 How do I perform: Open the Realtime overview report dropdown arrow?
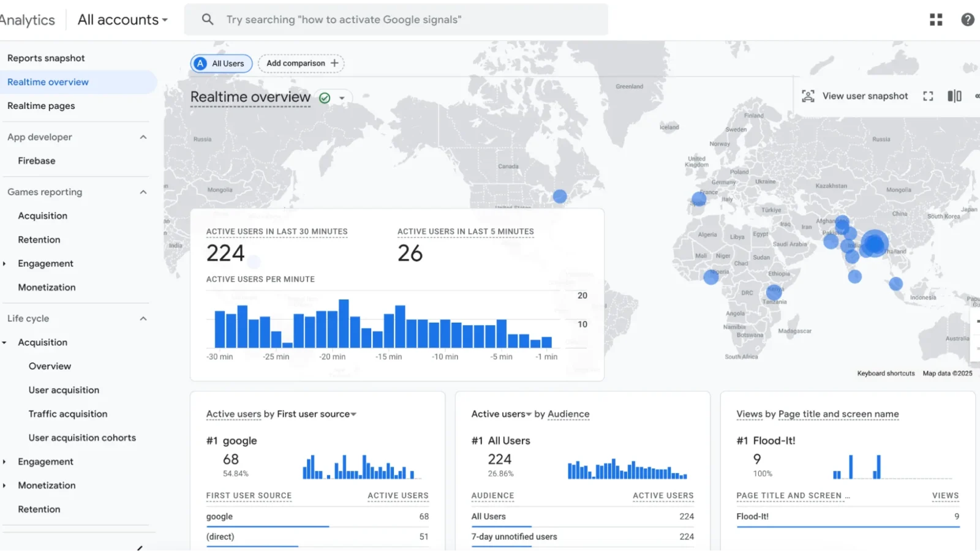click(342, 97)
